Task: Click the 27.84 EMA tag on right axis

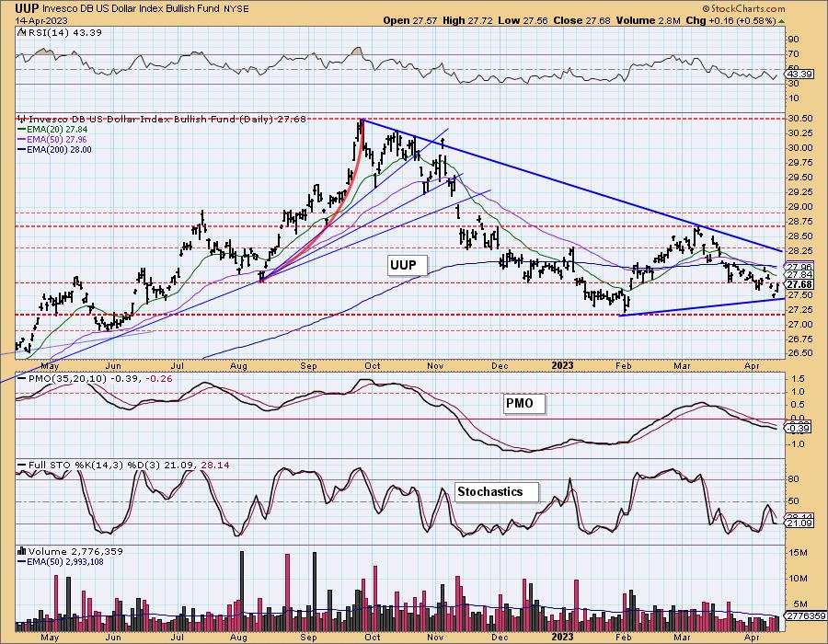Action: click(799, 275)
